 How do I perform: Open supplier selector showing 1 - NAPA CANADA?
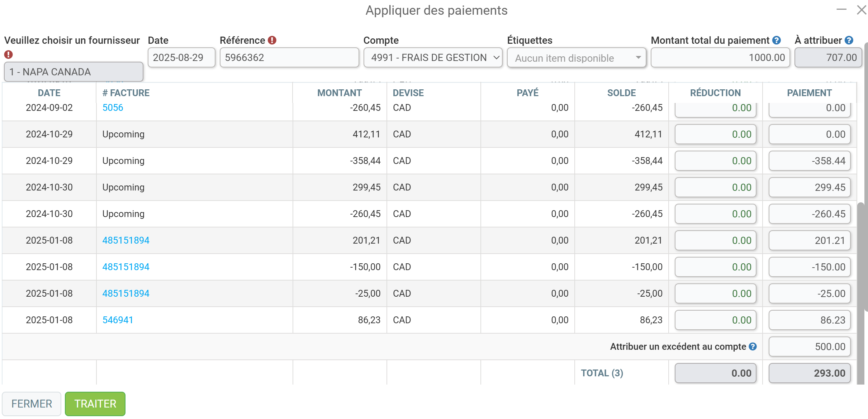pos(73,72)
